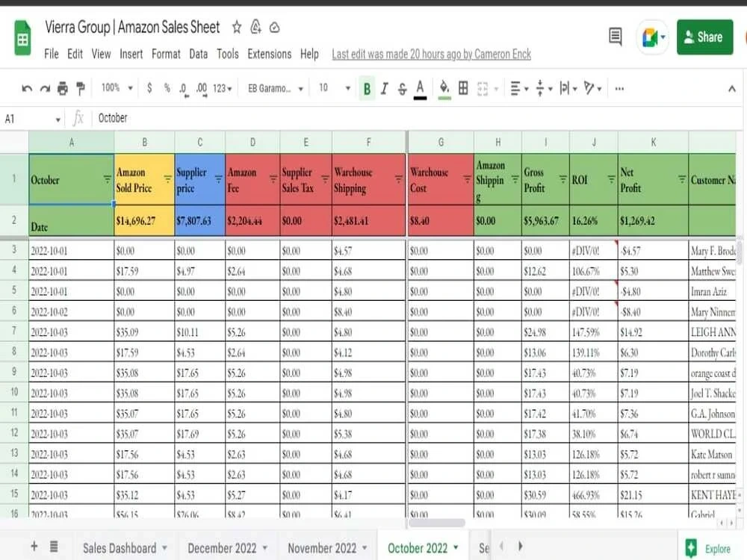Image resolution: width=747 pixels, height=560 pixels.
Task: Show previous sheet tabs arrow
Action: point(501,546)
